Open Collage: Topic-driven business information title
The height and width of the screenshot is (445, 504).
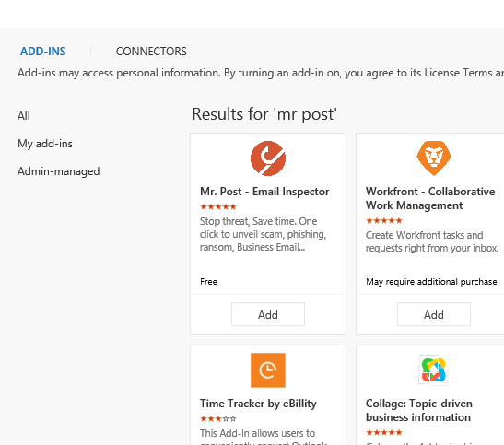pyautogui.click(x=419, y=410)
